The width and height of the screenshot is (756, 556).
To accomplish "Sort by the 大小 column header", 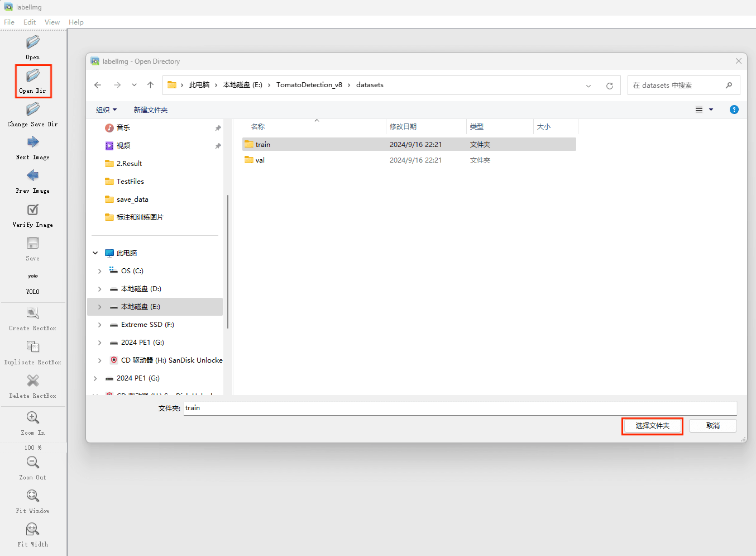I will click(x=544, y=127).
